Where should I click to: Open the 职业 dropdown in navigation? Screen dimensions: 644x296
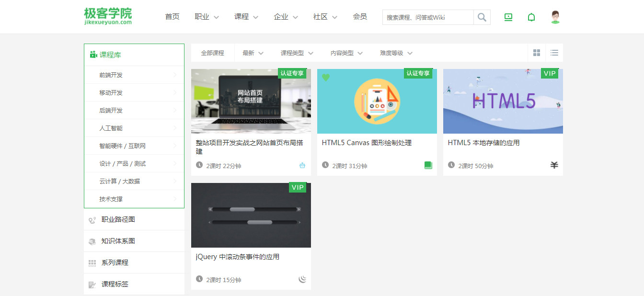coord(207,17)
